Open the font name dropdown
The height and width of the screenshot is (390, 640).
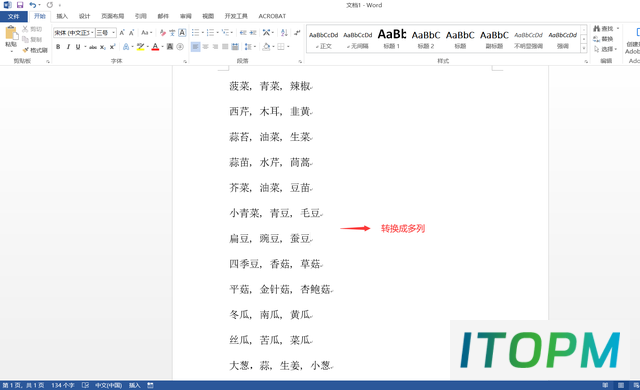click(92, 33)
